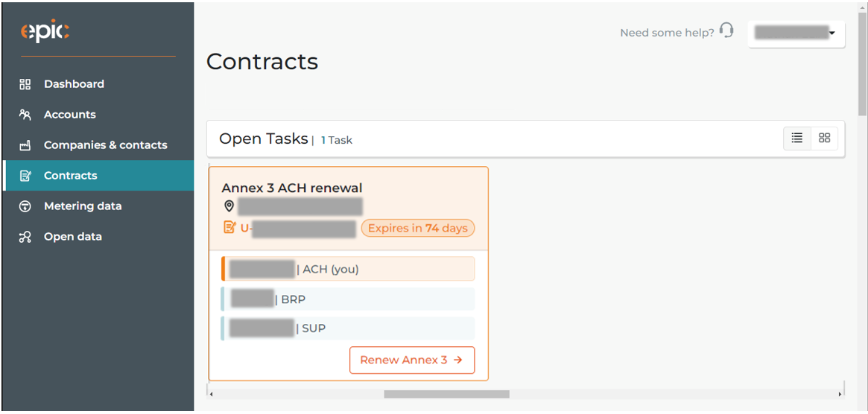The width and height of the screenshot is (868, 414).
Task: Click the contract document icon beside U- number
Action: pos(229,227)
